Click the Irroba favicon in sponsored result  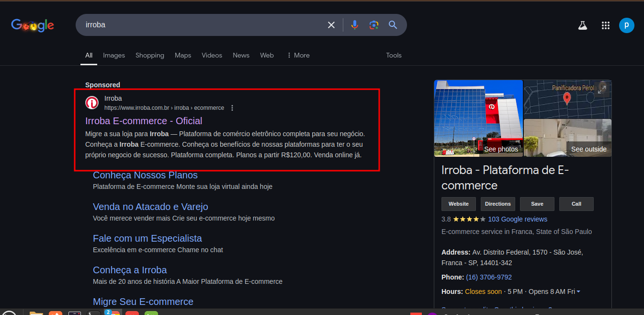(92, 103)
